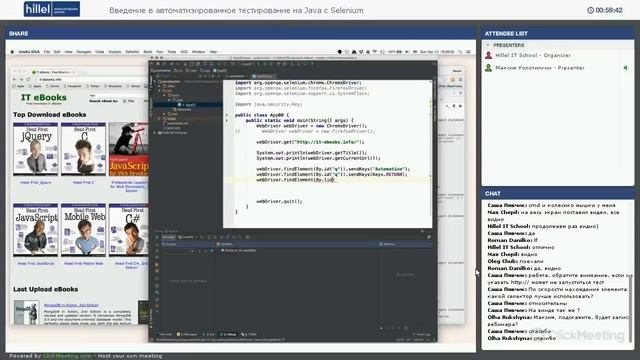Click the webDriver.get it-ebooks.info line in editor
This screenshot has width=640, height=360.
pyautogui.click(x=310, y=142)
